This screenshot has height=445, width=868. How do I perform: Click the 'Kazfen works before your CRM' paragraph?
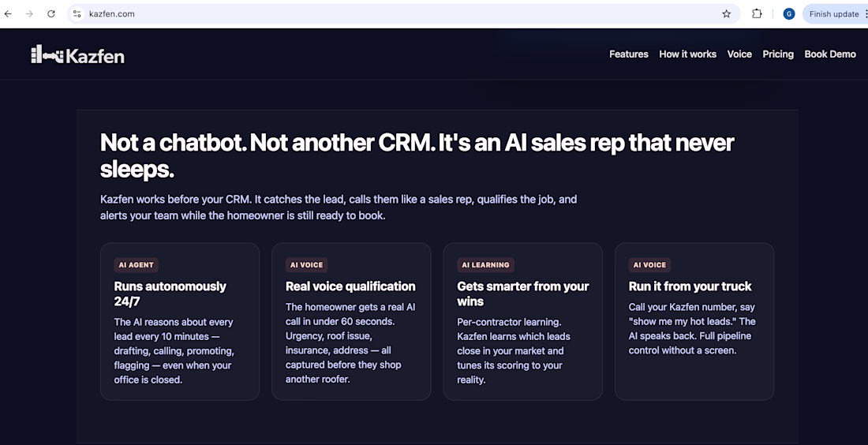[339, 208]
